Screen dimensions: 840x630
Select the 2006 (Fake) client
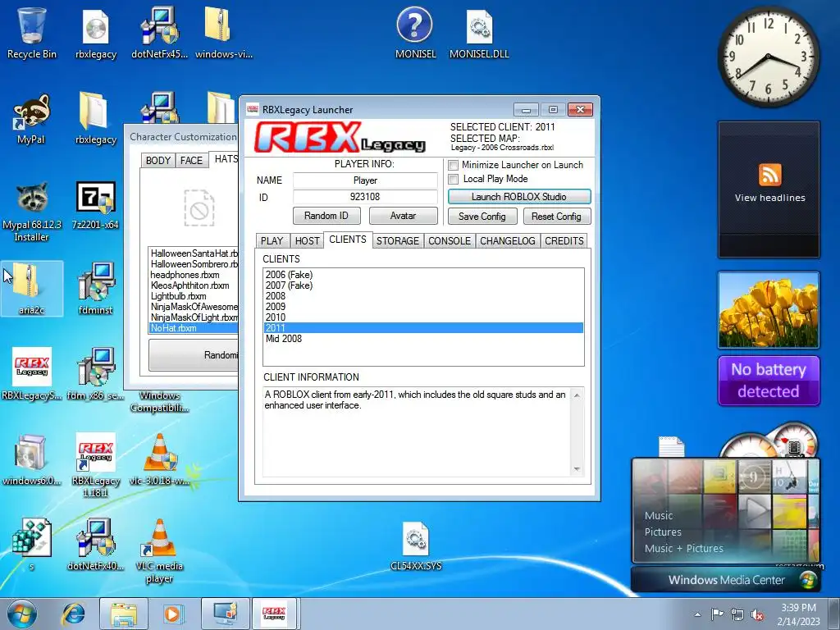click(x=423, y=275)
